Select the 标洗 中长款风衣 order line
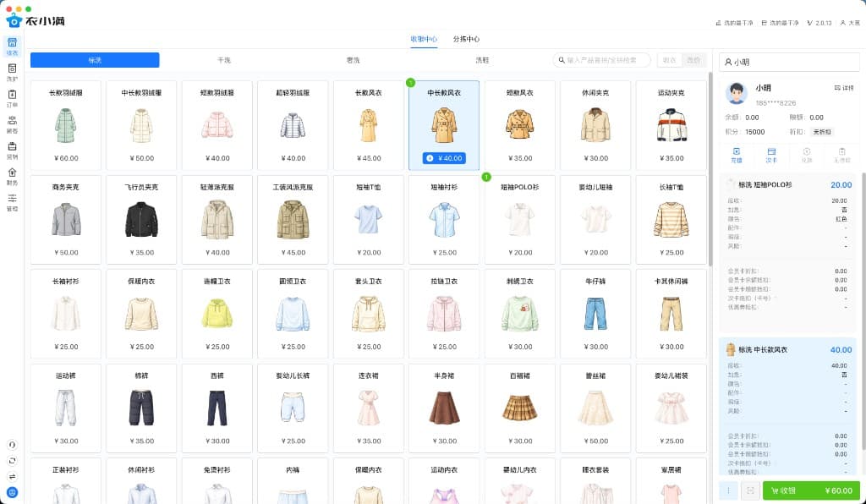866x504 pixels. click(788, 408)
